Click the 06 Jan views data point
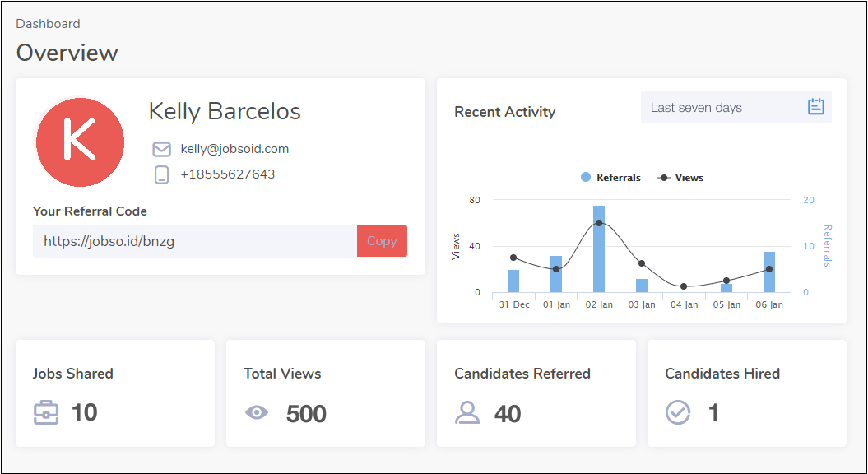868x474 pixels. point(769,269)
